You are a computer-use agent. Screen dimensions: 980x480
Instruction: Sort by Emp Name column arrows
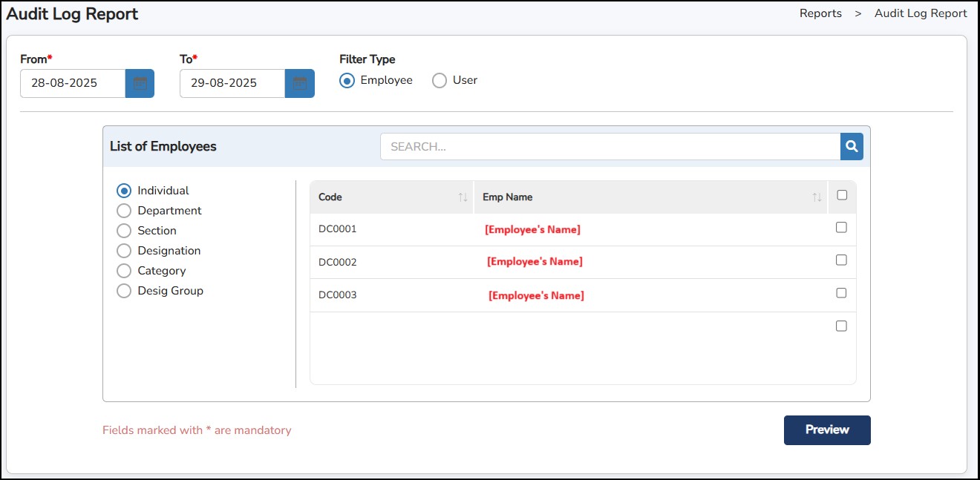tap(817, 197)
